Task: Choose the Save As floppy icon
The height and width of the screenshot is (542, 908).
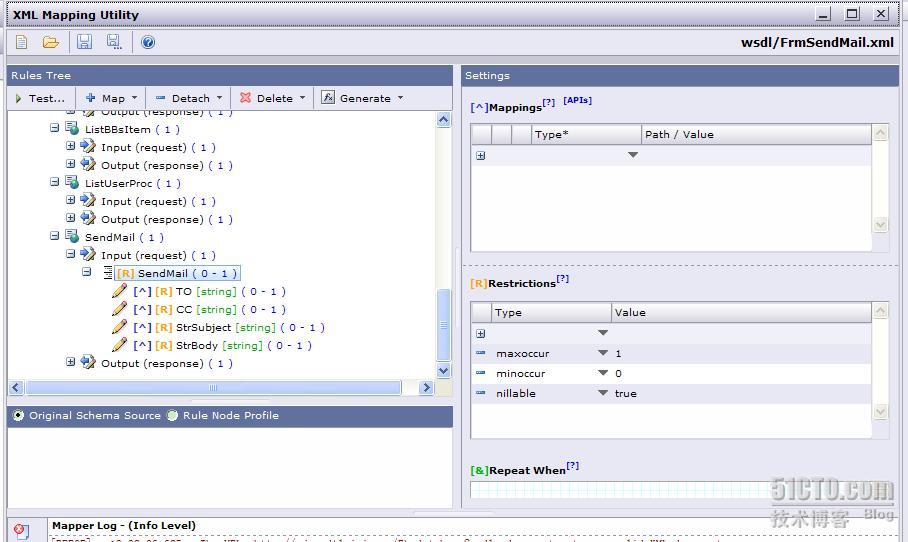Action: [114, 42]
